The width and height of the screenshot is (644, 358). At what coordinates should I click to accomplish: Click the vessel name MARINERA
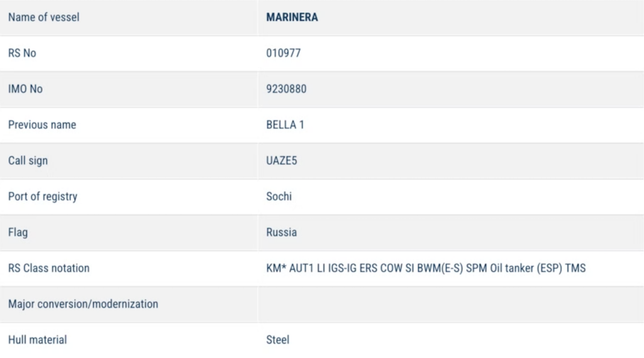(x=292, y=18)
